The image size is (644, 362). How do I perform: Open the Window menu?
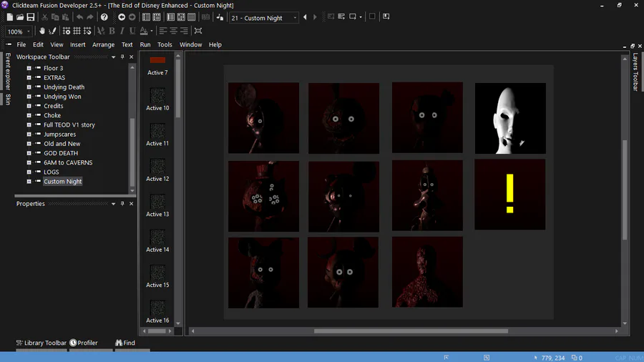point(190,45)
